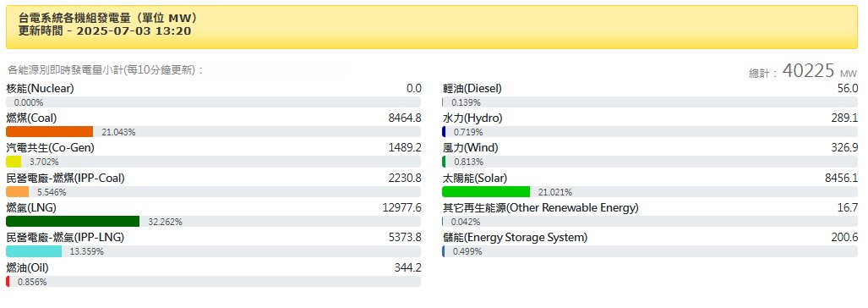
Task: Click the LNG value 12977.6
Action: click(x=402, y=208)
